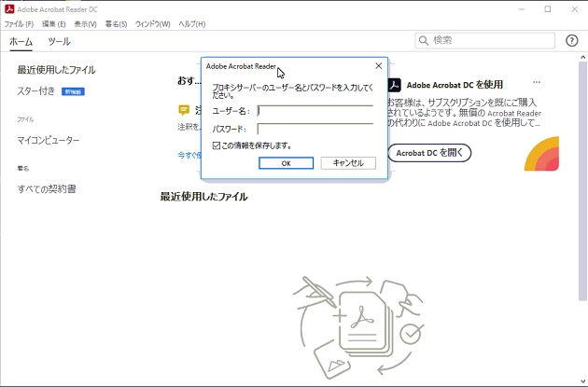Click the Adobe Acrobat logo in title bar
The height and width of the screenshot is (387, 588).
pyautogui.click(x=9, y=9)
